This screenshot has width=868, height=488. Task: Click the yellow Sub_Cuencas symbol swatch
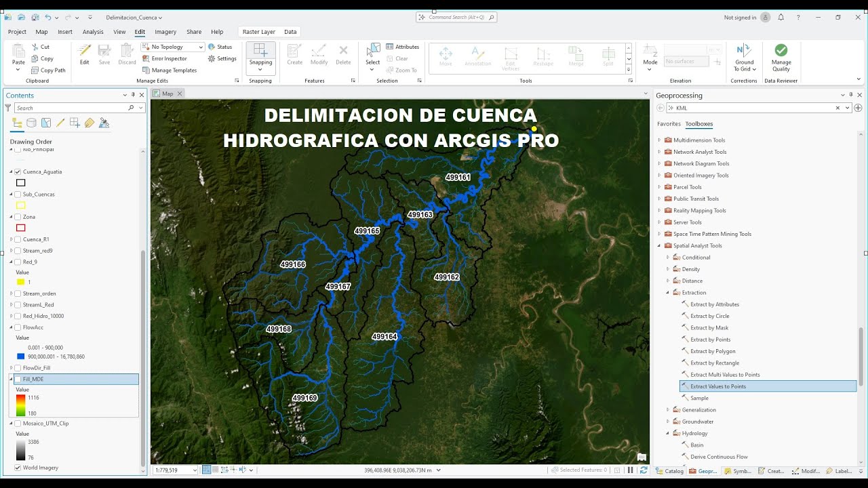click(21, 205)
